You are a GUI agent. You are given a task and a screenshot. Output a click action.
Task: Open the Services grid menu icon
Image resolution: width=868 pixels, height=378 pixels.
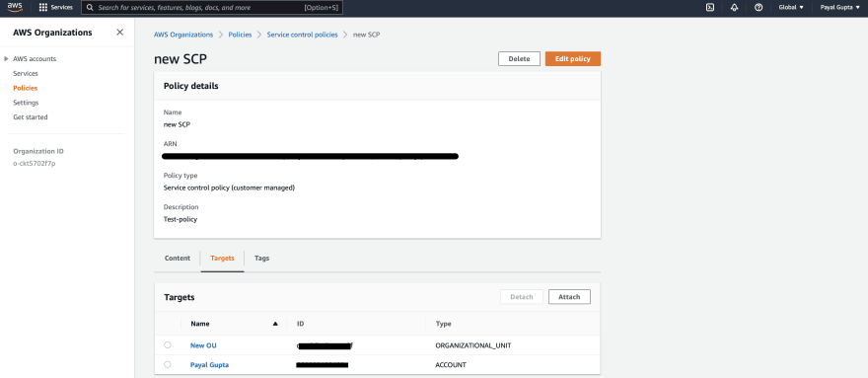[x=43, y=8]
